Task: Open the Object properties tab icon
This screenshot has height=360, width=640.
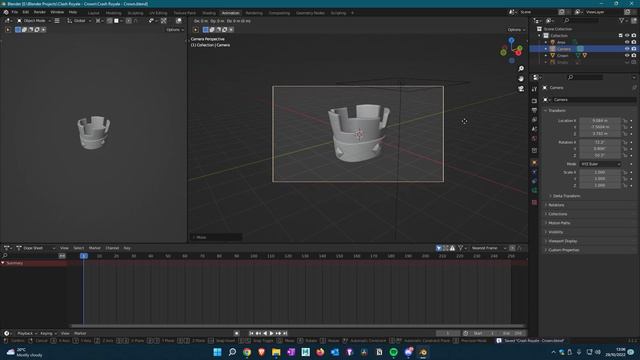Action: (534, 162)
